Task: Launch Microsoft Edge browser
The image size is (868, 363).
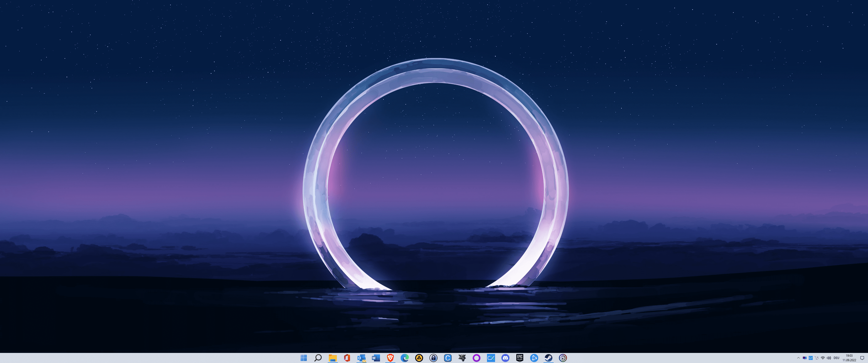Action: pos(405,358)
